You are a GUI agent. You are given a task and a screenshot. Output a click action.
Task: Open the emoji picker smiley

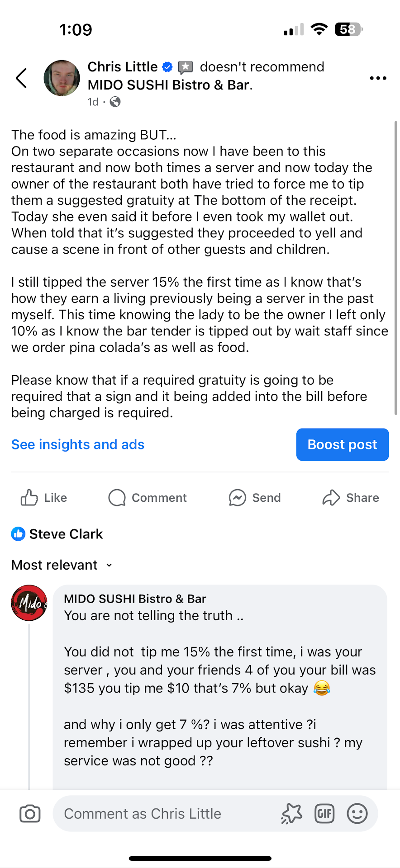(x=357, y=814)
